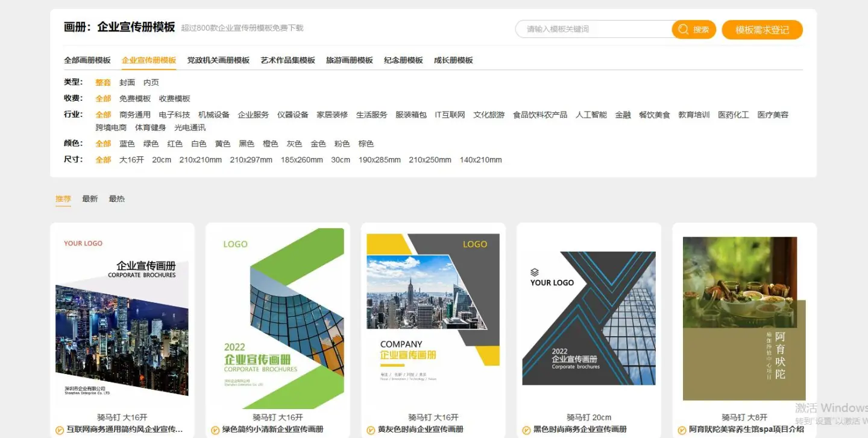Screen dimensions: 868x438
Task: Filter color by 金色
Action: click(318, 144)
